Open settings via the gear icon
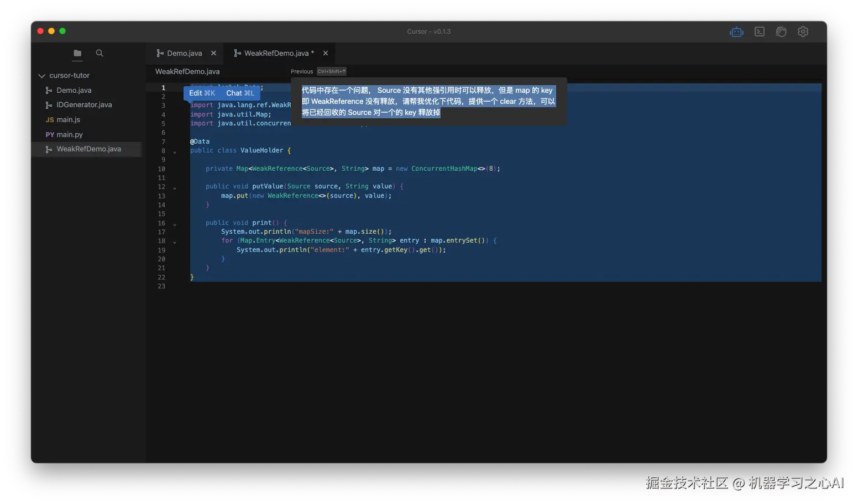The height and width of the screenshot is (504, 858). tap(803, 32)
